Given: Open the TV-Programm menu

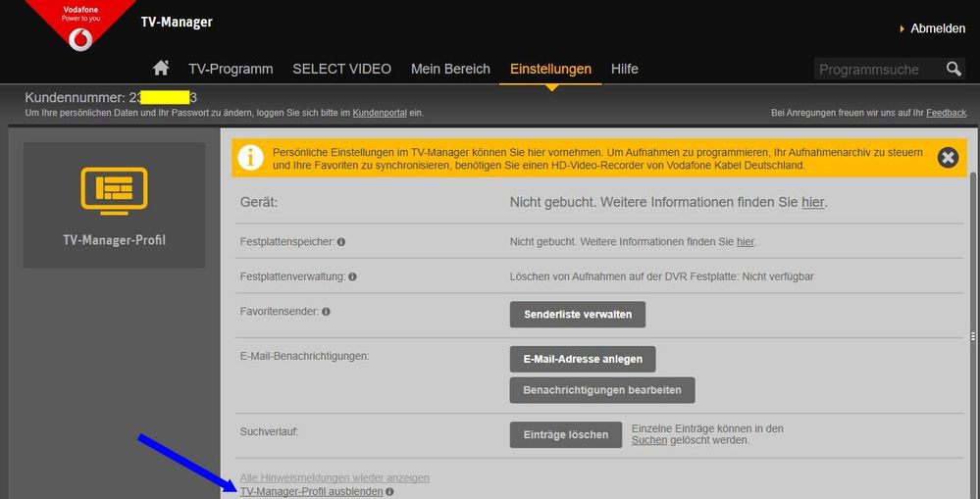Looking at the screenshot, I should pos(231,69).
